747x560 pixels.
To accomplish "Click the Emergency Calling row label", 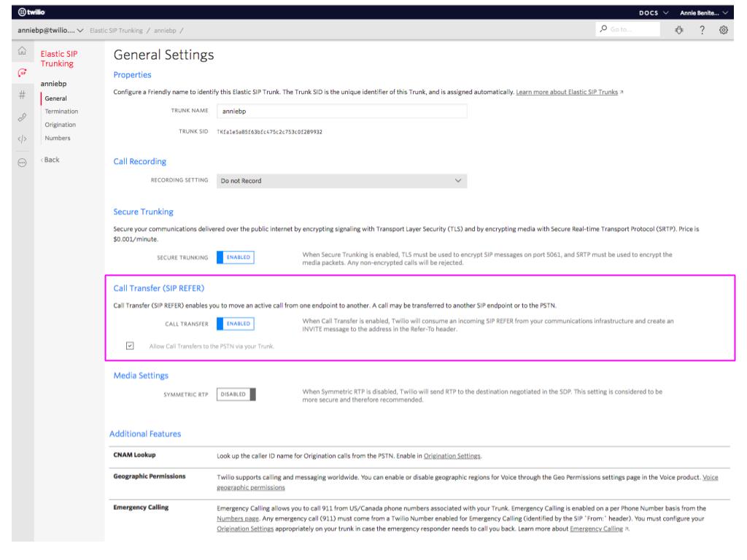I will (x=141, y=507).
